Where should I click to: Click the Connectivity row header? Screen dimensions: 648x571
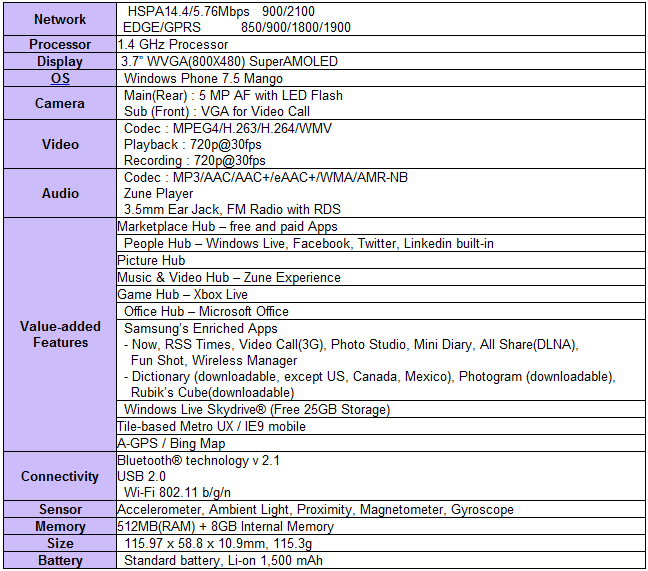(x=60, y=476)
